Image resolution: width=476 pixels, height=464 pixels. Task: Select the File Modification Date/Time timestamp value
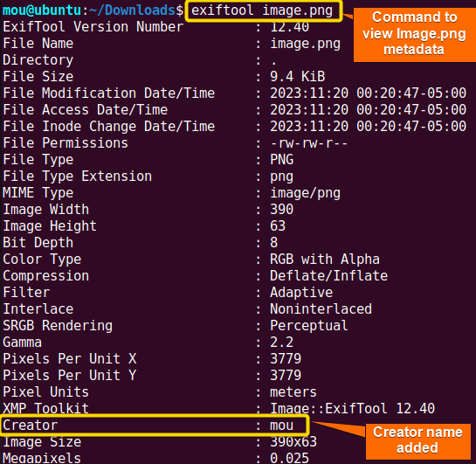pos(369,93)
